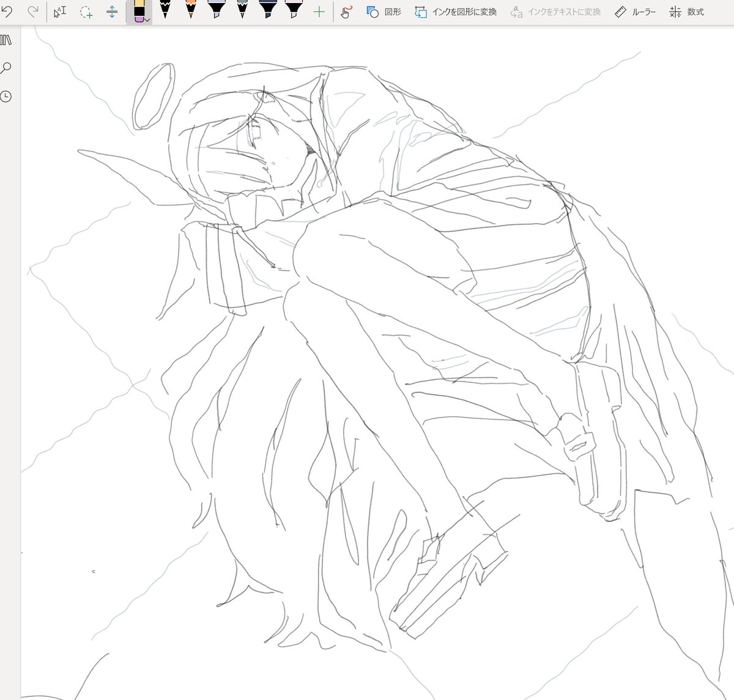Select the dark navy highlighter
The height and width of the screenshot is (700, 734).
click(268, 9)
